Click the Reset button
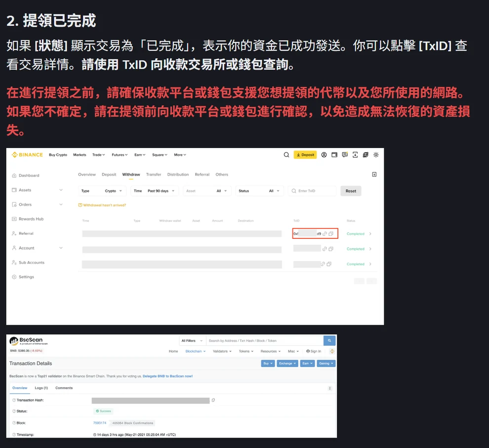 (x=351, y=191)
